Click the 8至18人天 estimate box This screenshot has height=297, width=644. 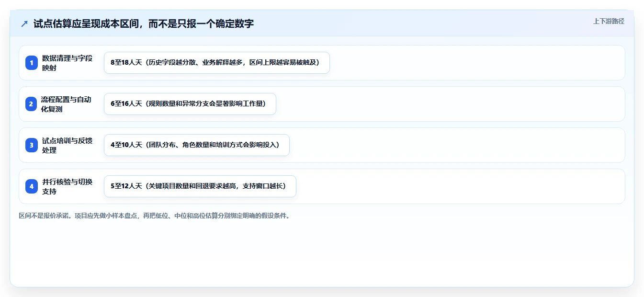(x=217, y=63)
